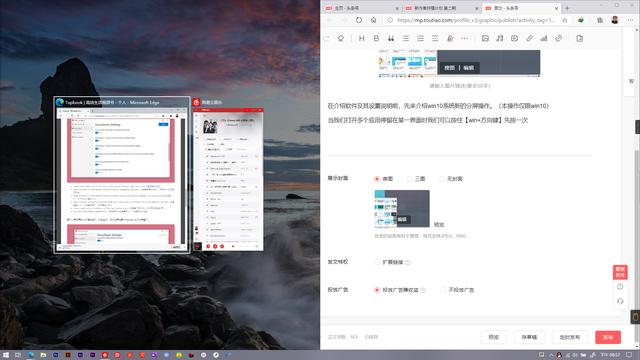
Task: Select the third active Toutiao tab
Action: pyautogui.click(x=521, y=8)
